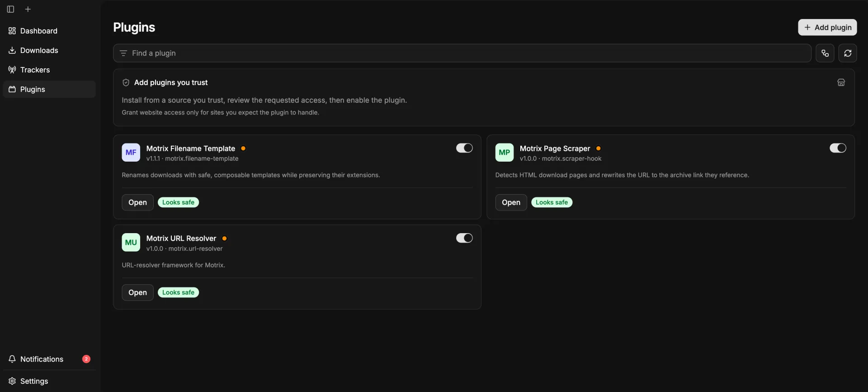Open the Motrix Filename Template plugin
The width and height of the screenshot is (868, 392).
137,202
